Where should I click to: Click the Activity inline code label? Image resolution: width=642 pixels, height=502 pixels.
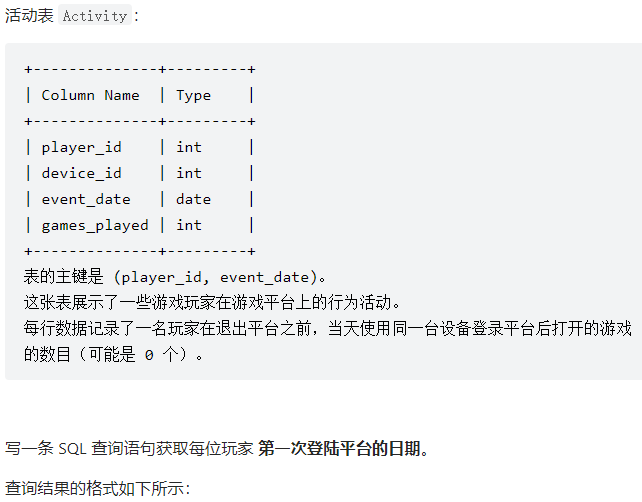pyautogui.click(x=95, y=16)
